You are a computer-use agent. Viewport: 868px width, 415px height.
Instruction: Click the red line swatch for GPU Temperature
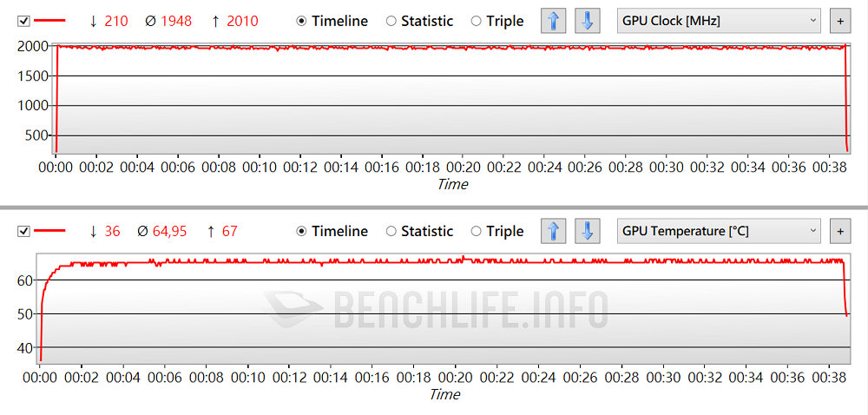[49, 231]
